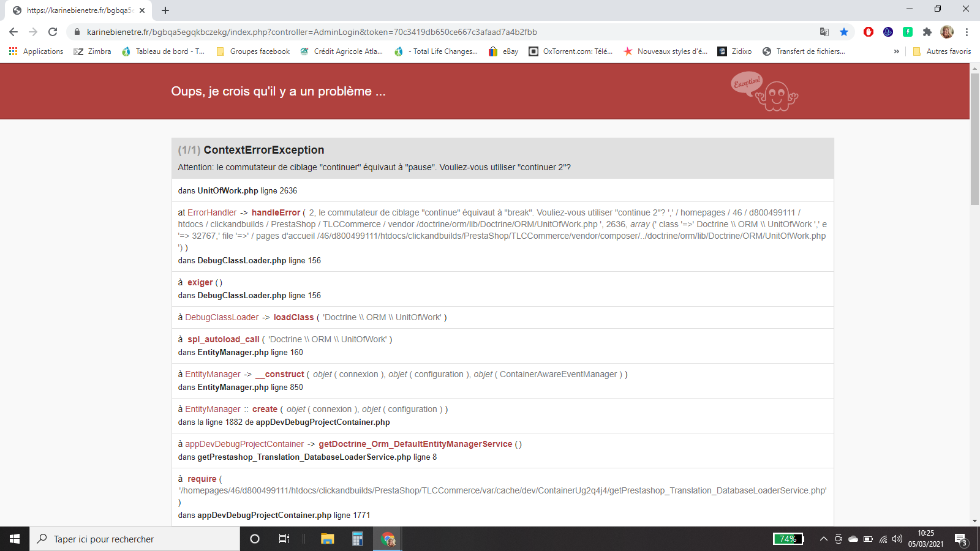Click the require function name

click(x=202, y=479)
